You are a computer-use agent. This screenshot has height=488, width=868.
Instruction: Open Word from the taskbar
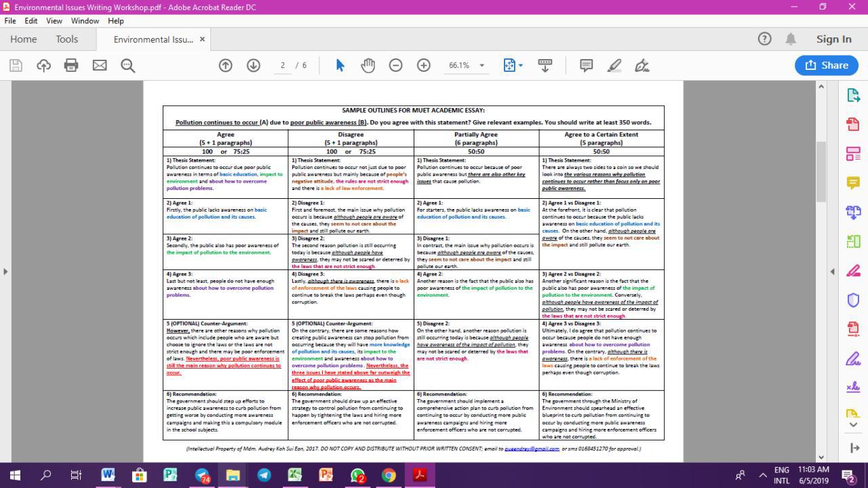(108, 475)
